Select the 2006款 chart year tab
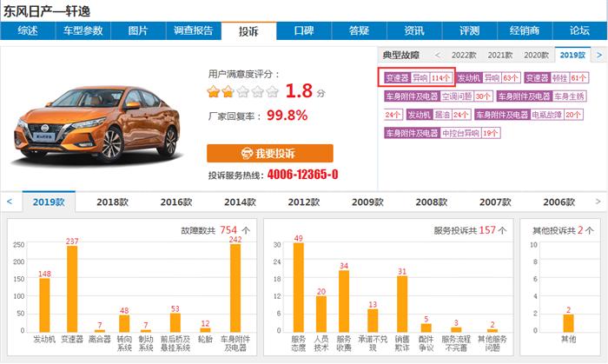The image size is (608, 364). [559, 202]
